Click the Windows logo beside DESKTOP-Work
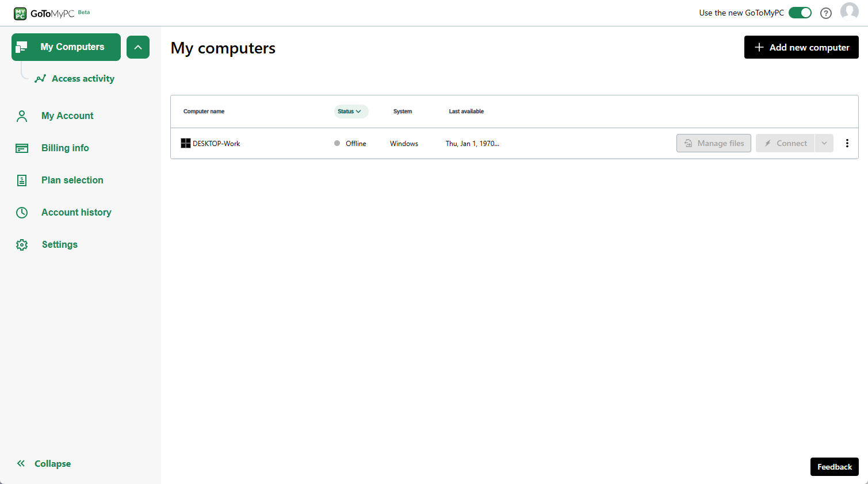 click(x=186, y=144)
